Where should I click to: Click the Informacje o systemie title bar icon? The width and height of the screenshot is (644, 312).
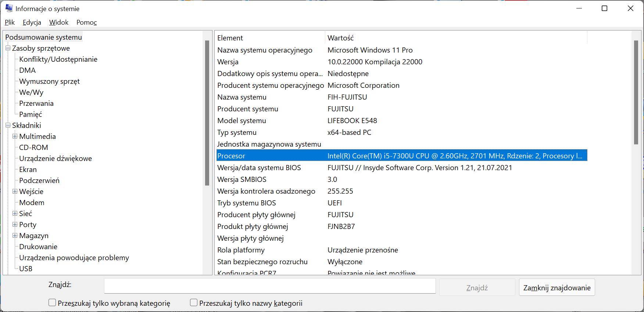tap(9, 8)
